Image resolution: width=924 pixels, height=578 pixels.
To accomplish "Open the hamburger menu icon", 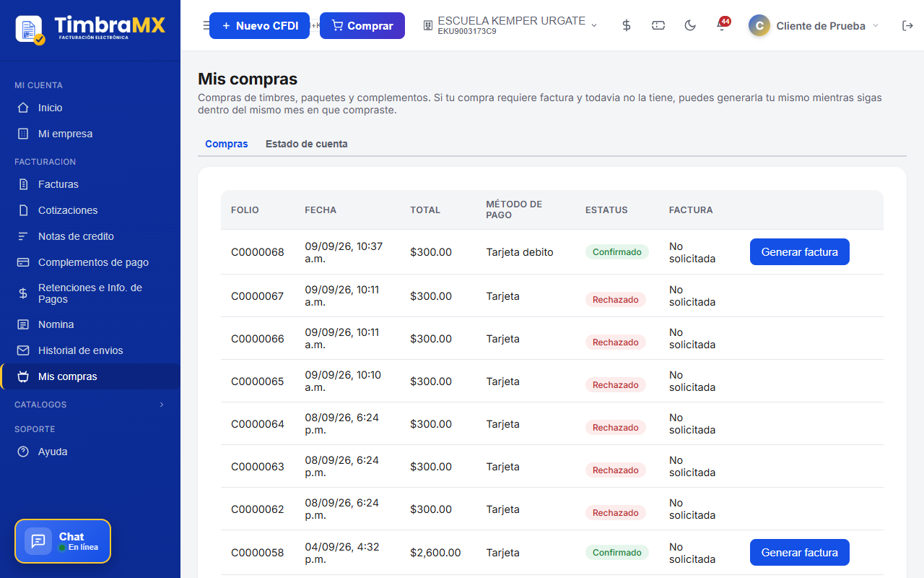I will pyautogui.click(x=206, y=25).
